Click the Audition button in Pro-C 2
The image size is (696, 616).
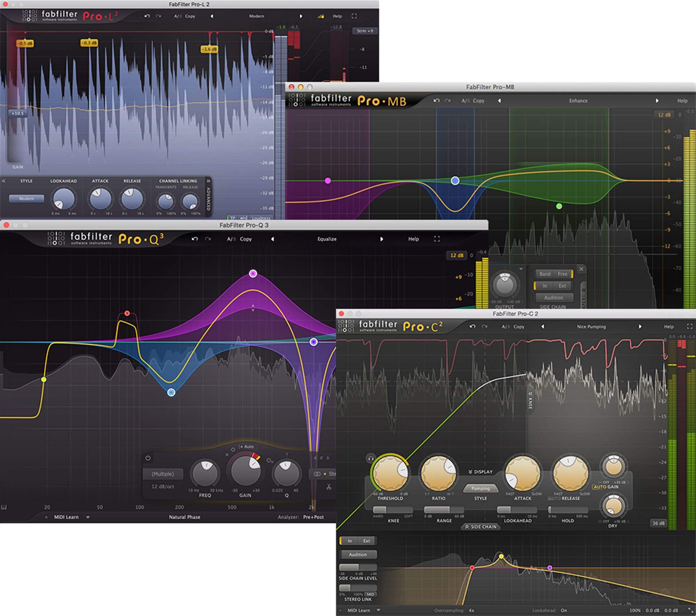(x=358, y=554)
